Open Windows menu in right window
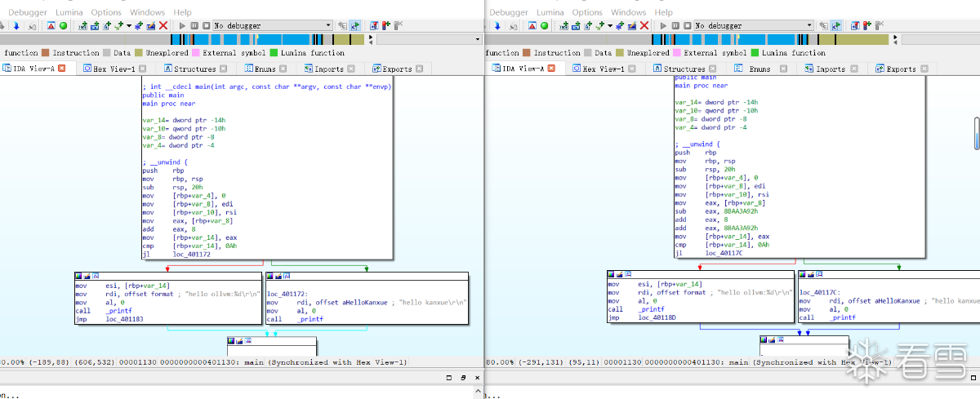 pos(628,12)
